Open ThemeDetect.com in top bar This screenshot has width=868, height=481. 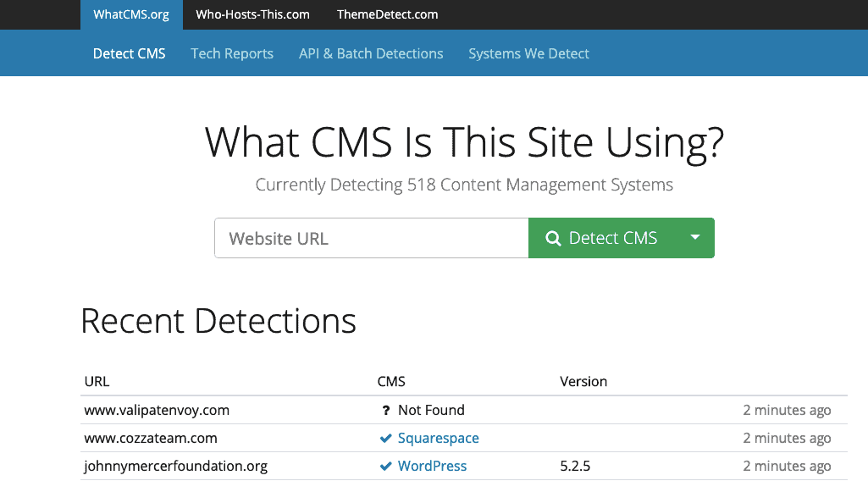point(387,14)
